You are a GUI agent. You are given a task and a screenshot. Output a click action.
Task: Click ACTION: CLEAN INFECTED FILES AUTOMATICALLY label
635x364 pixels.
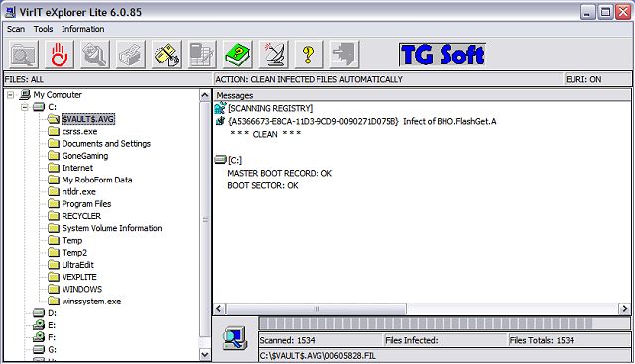309,79
